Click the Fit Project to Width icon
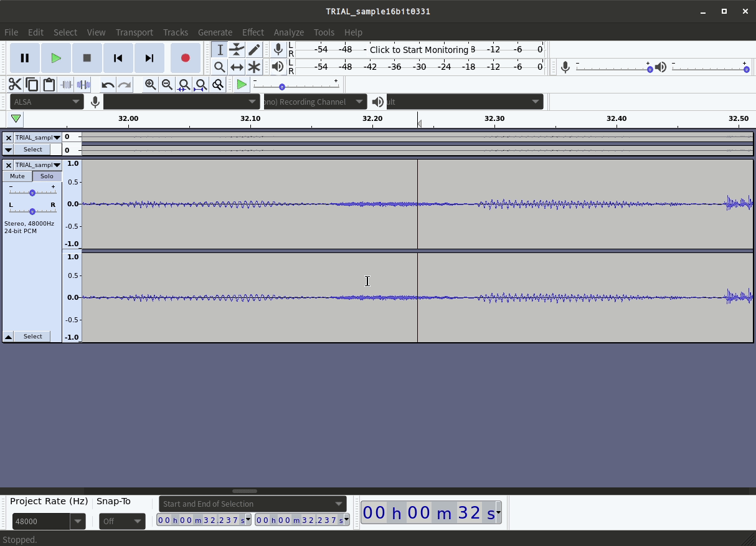Image resolution: width=756 pixels, height=546 pixels. tap(201, 84)
